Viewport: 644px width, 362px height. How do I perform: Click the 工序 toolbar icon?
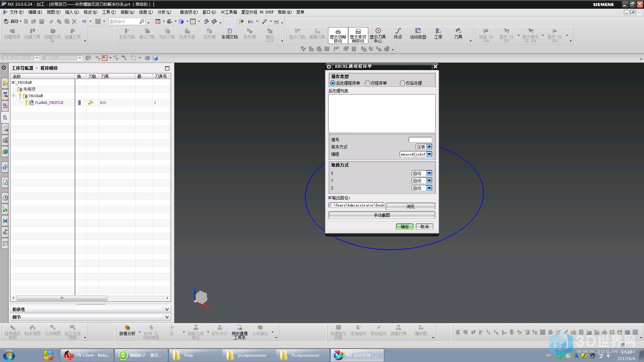438,34
